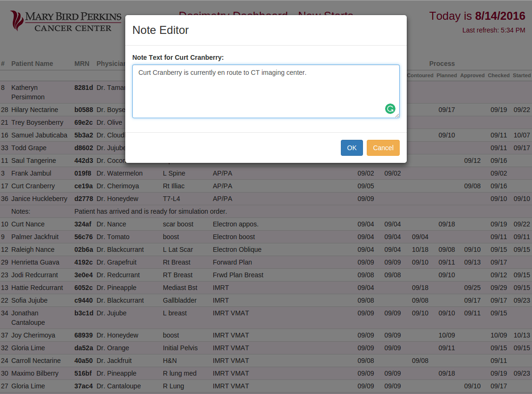Click the resize handle of the note textarea
This screenshot has width=532, height=394.
pos(397,115)
